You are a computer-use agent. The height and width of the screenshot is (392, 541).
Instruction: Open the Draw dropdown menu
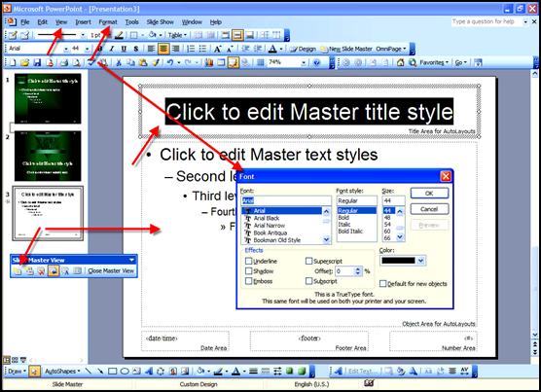coord(18,372)
